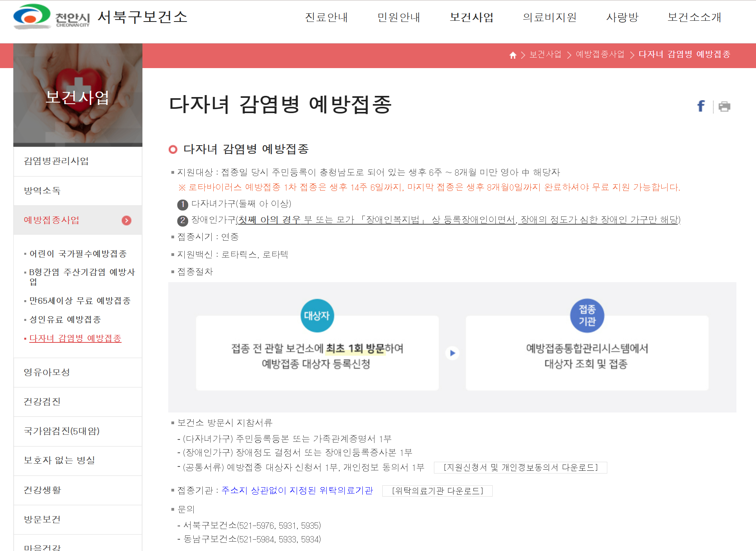Open 만65세이상 무료 예방접종 submenu
This screenshot has width=756, height=551.
coord(80,301)
